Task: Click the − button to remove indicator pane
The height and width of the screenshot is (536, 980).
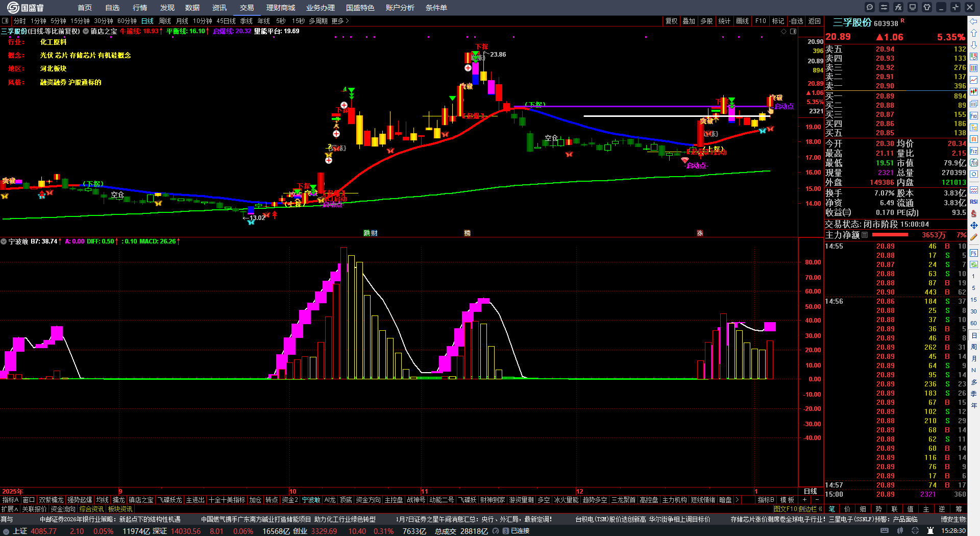Action: pyautogui.click(x=817, y=500)
